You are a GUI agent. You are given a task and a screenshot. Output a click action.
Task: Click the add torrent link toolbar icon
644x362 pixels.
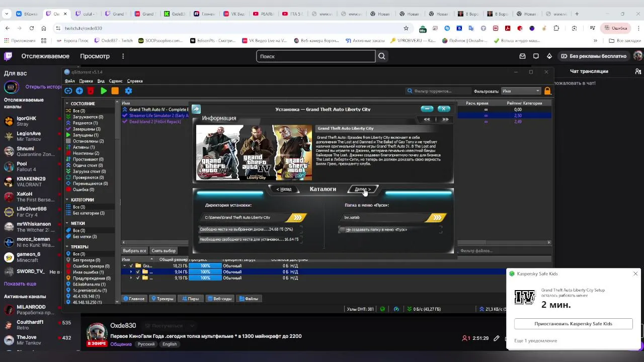pyautogui.click(x=68, y=91)
